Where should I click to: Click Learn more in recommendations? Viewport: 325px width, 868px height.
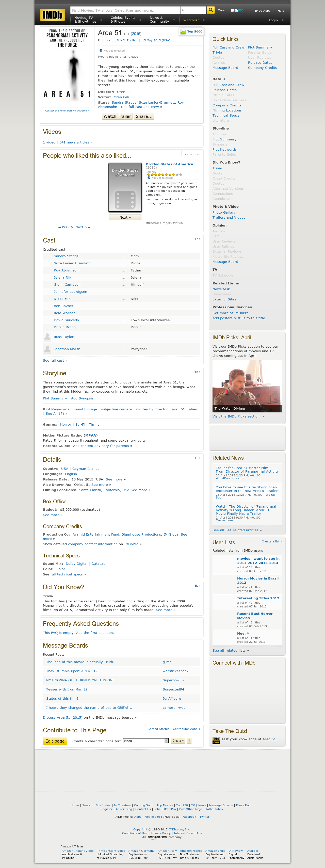point(192,154)
